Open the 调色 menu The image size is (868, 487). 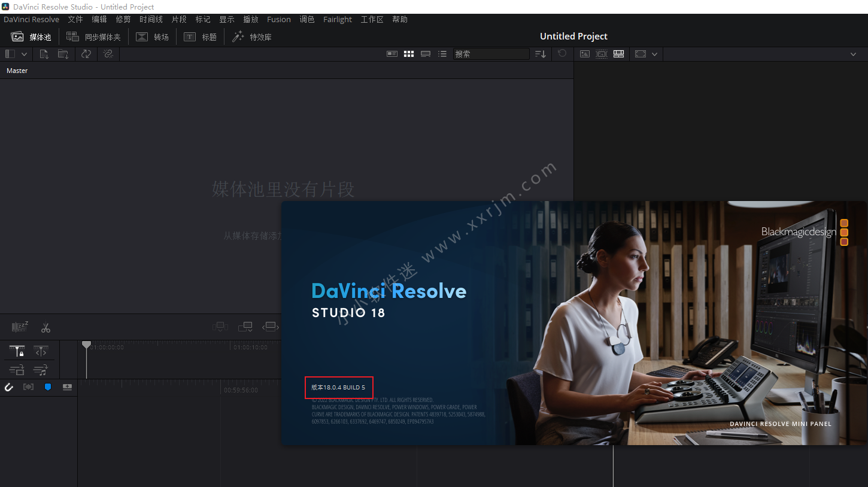(x=307, y=20)
